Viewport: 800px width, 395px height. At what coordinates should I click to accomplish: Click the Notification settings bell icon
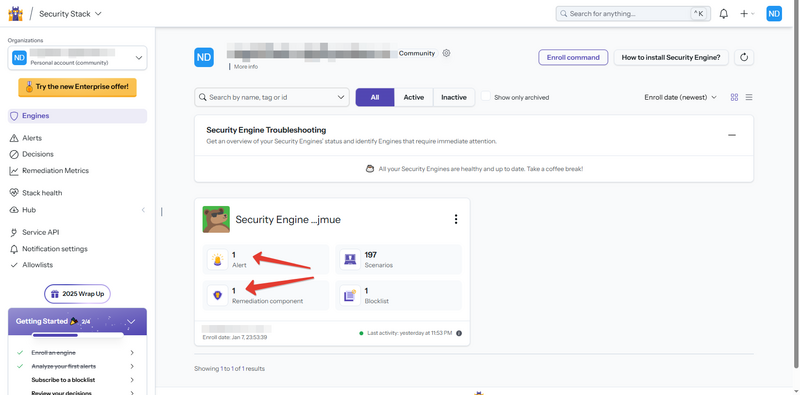tap(14, 249)
